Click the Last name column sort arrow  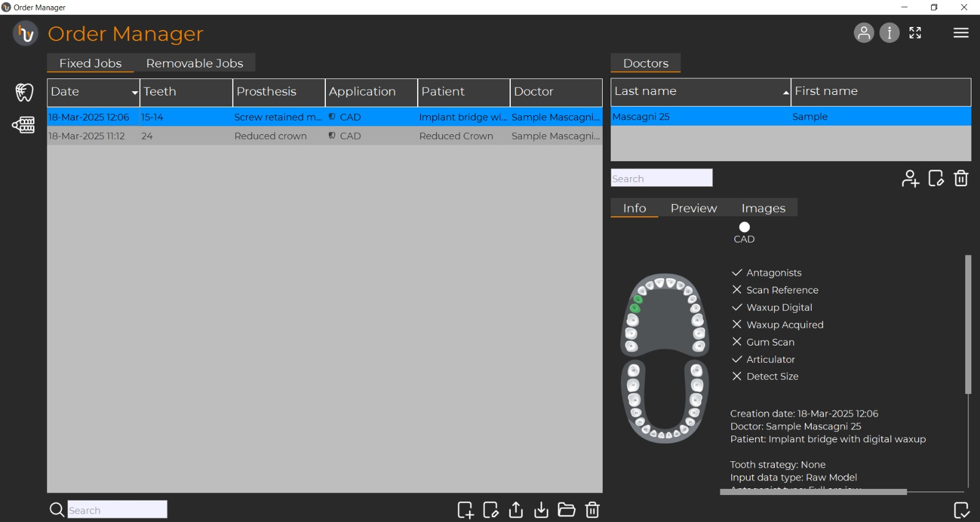(x=785, y=93)
